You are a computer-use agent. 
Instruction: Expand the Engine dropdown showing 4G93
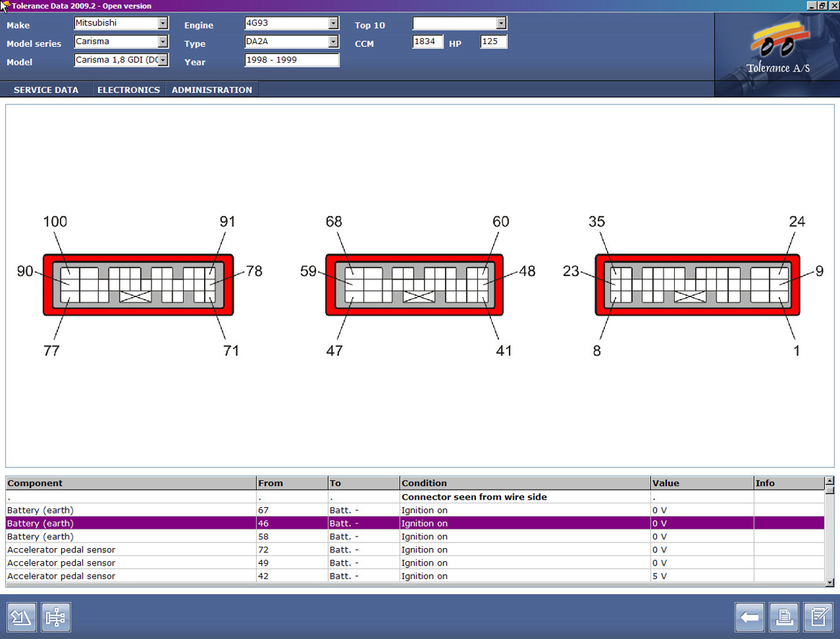pyautogui.click(x=333, y=23)
